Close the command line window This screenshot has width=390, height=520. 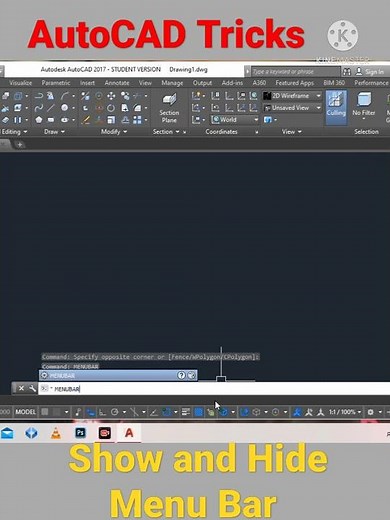coord(21,388)
